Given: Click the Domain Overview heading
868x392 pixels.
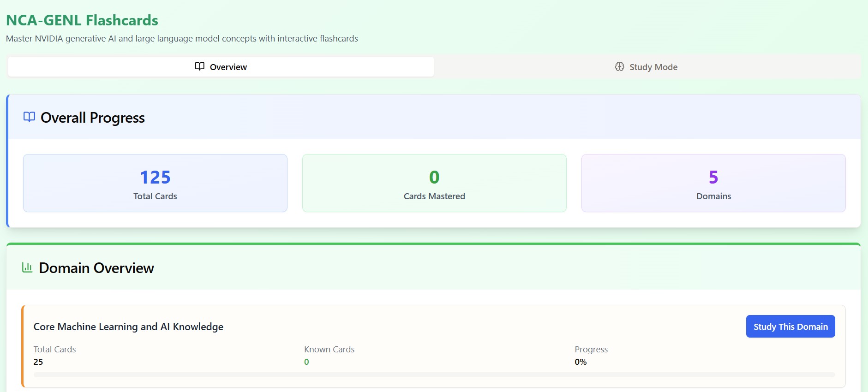Looking at the screenshot, I should point(96,268).
